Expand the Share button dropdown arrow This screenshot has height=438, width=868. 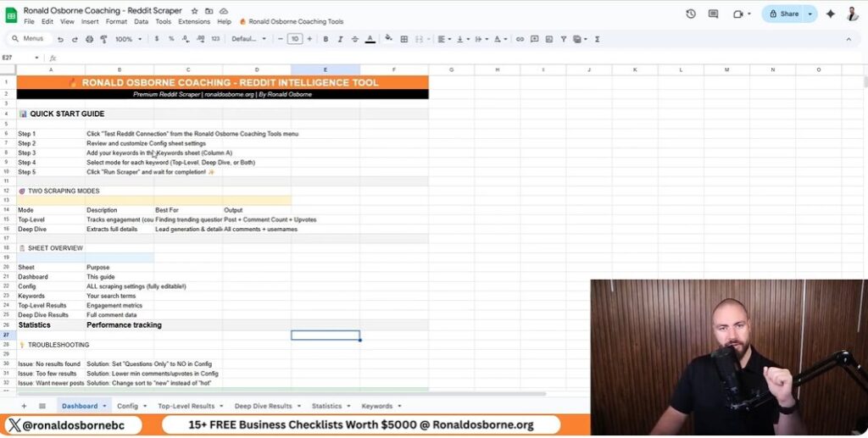(810, 14)
